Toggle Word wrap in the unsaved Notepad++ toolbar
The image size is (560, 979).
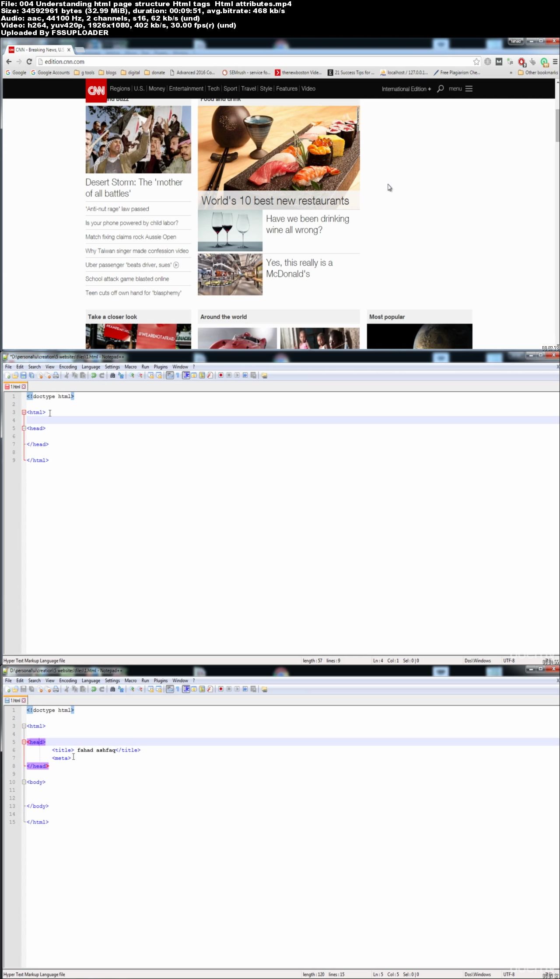click(x=170, y=375)
